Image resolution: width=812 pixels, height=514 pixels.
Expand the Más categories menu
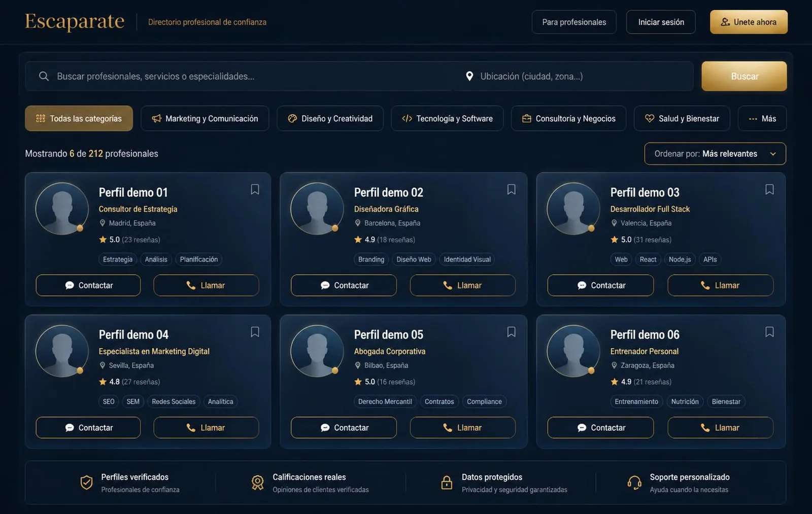[x=762, y=118]
